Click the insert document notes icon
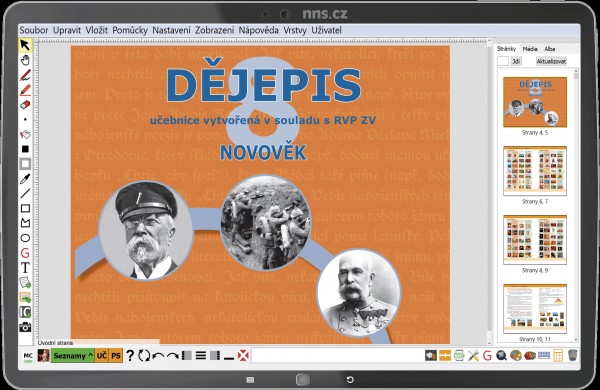600x390 pixels. point(25,282)
